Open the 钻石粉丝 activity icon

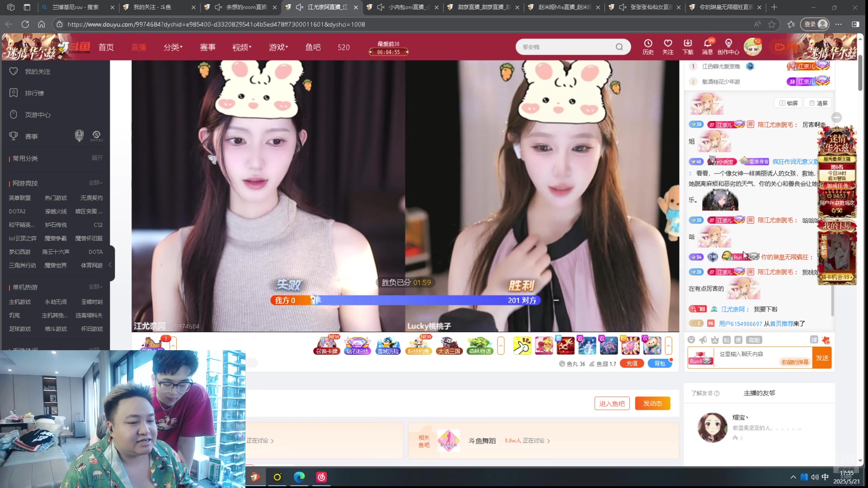click(x=358, y=346)
